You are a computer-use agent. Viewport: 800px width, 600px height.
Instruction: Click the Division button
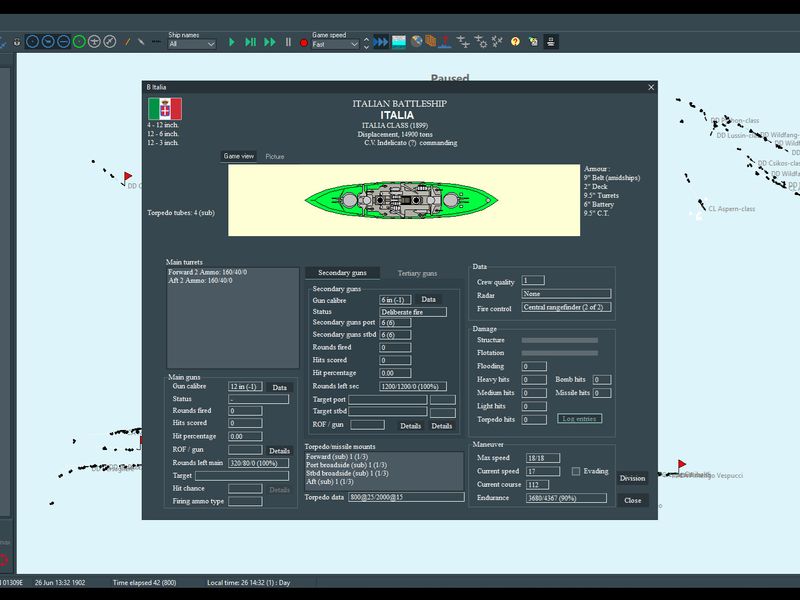pyautogui.click(x=632, y=478)
